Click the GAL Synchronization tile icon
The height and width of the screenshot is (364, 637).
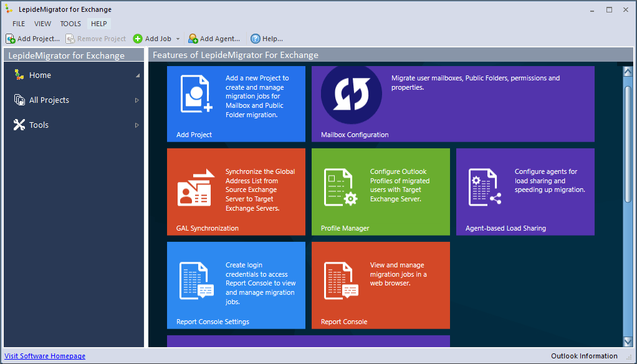[x=196, y=188]
